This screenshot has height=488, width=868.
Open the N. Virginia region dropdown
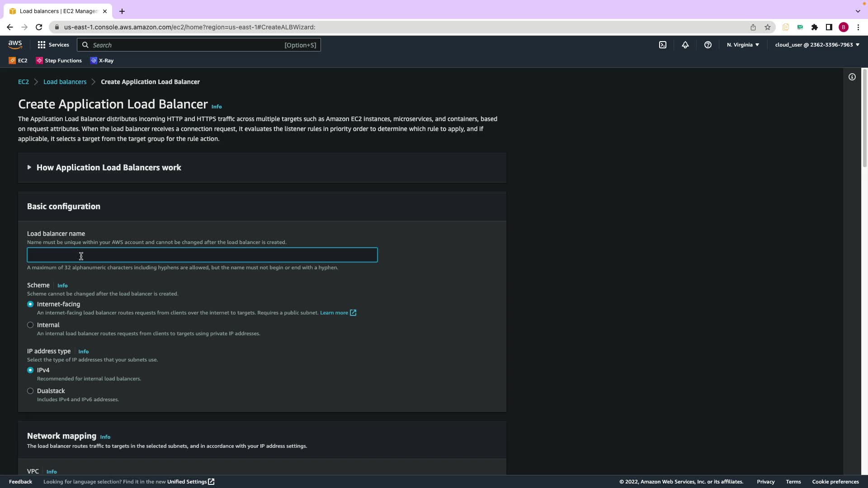pos(743,45)
